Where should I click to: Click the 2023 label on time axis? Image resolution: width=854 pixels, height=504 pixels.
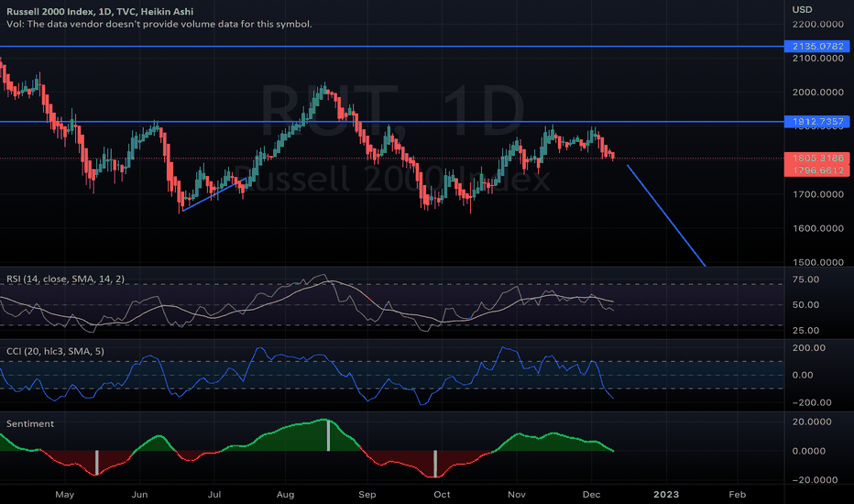[x=666, y=495]
